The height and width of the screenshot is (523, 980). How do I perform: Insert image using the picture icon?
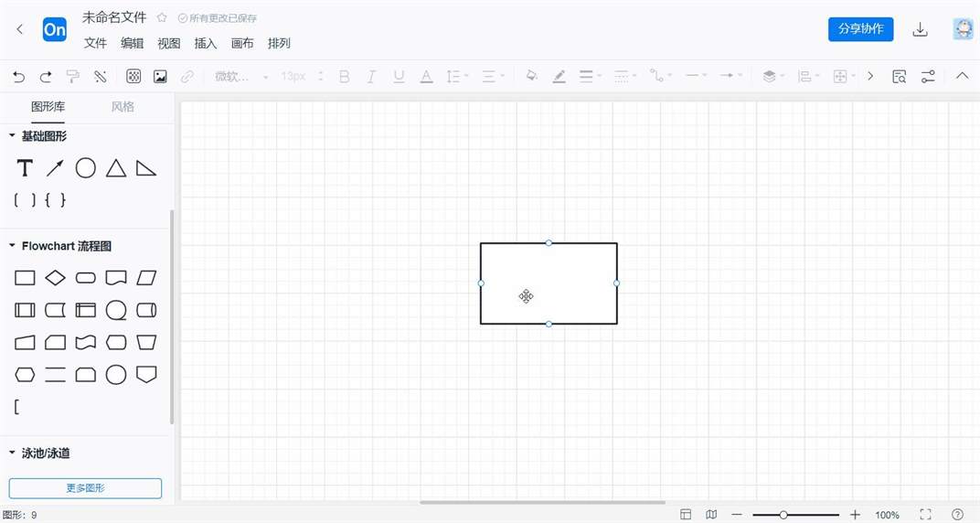click(161, 77)
